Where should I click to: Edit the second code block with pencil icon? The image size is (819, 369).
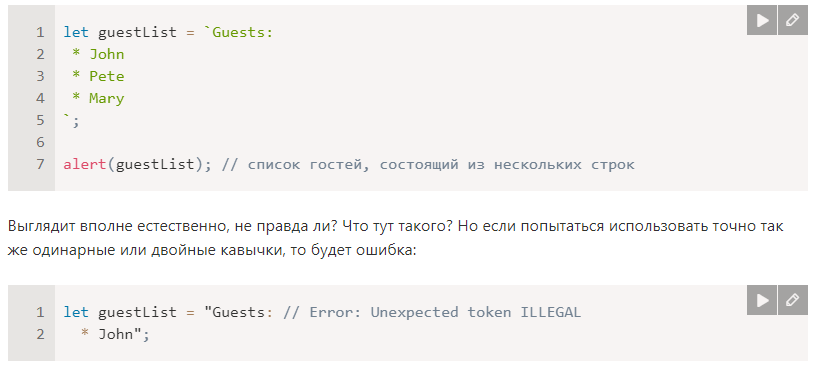click(793, 300)
